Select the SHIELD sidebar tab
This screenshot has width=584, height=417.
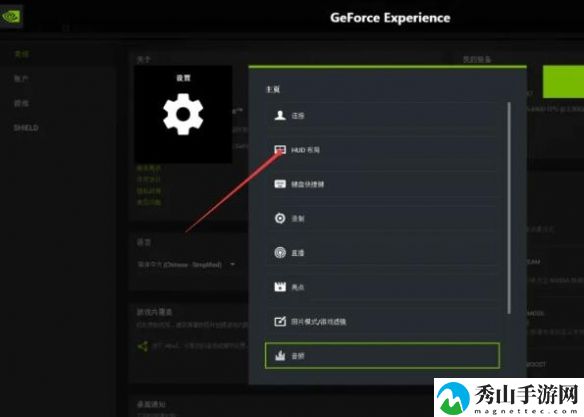(x=26, y=128)
